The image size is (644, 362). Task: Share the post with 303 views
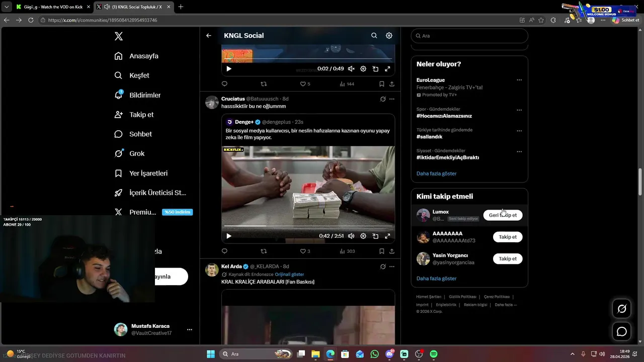[x=392, y=251]
